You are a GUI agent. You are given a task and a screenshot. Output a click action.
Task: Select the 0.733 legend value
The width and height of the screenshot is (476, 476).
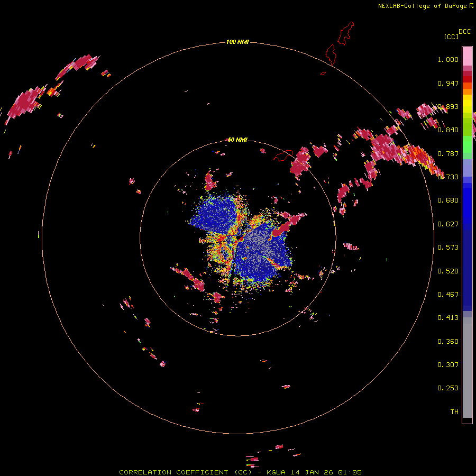click(448, 177)
